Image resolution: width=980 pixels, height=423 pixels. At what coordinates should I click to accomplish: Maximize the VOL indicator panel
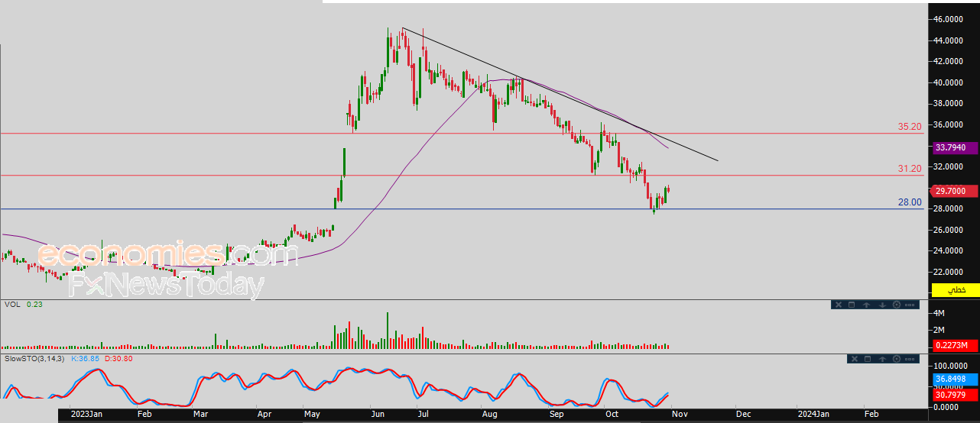[x=852, y=305]
